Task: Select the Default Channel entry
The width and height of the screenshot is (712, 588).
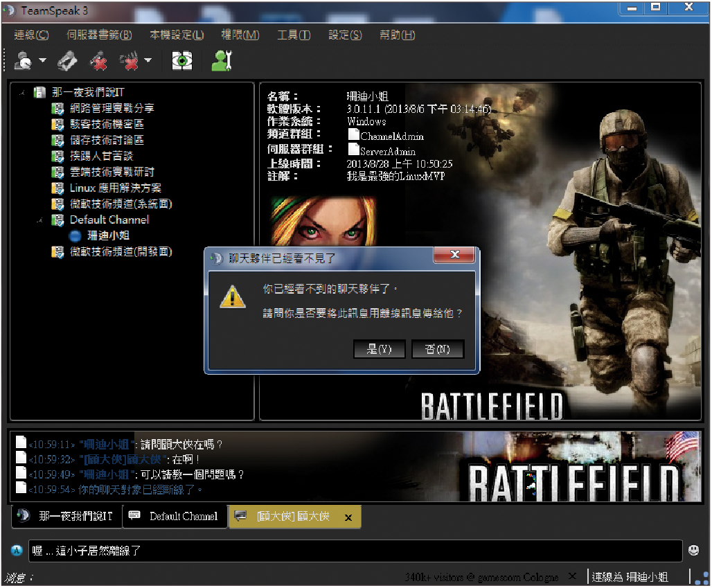Action: [x=109, y=220]
